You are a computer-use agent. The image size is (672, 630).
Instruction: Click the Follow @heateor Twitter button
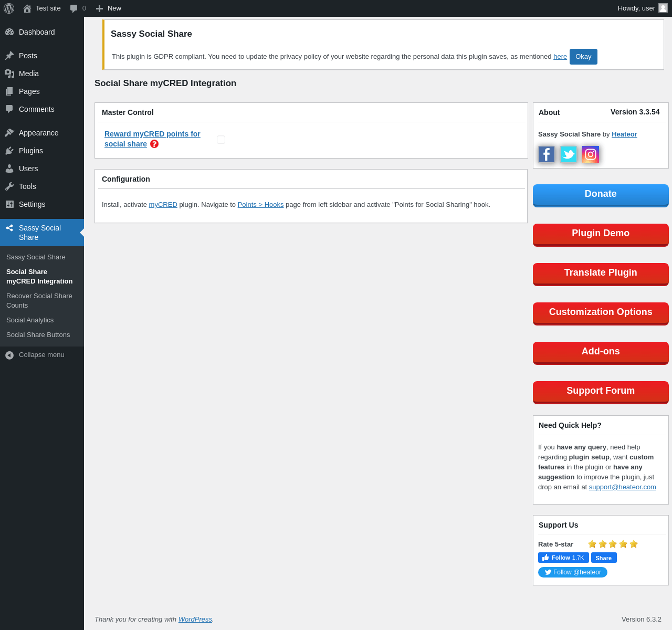pos(573,572)
